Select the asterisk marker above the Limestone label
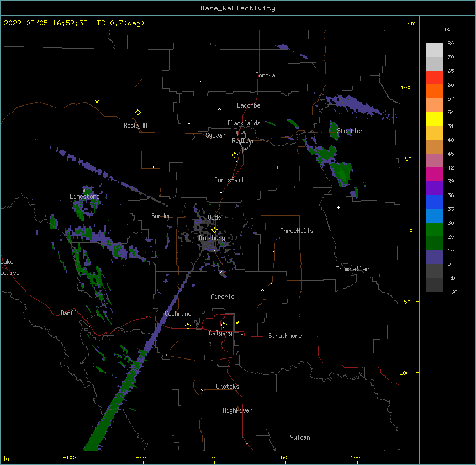 click(x=85, y=191)
